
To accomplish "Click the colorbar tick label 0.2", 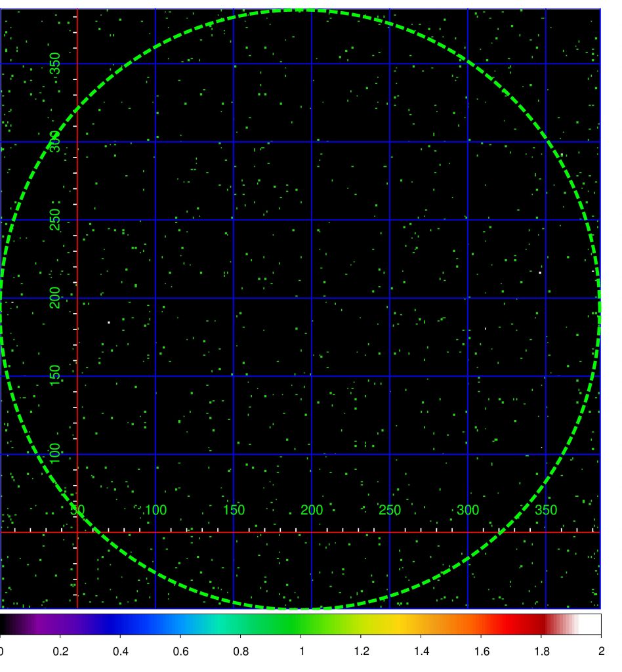I will pyautogui.click(x=60, y=652).
